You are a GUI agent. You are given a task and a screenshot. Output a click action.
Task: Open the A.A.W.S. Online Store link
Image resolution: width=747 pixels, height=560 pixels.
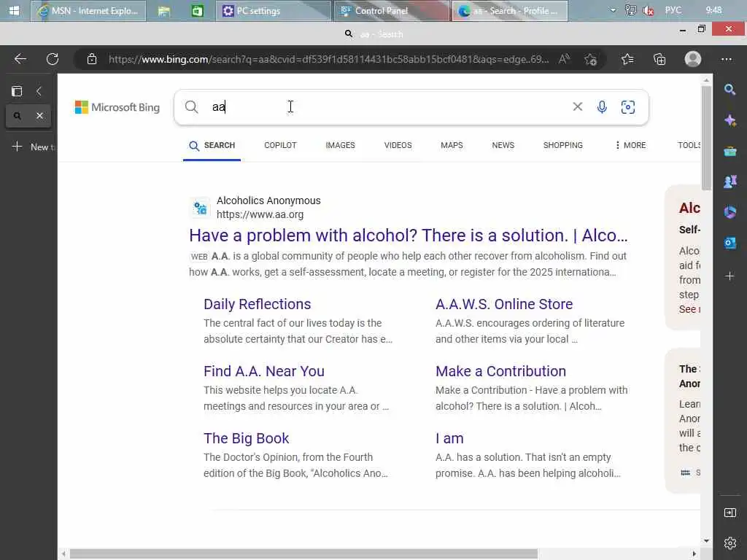pos(504,304)
